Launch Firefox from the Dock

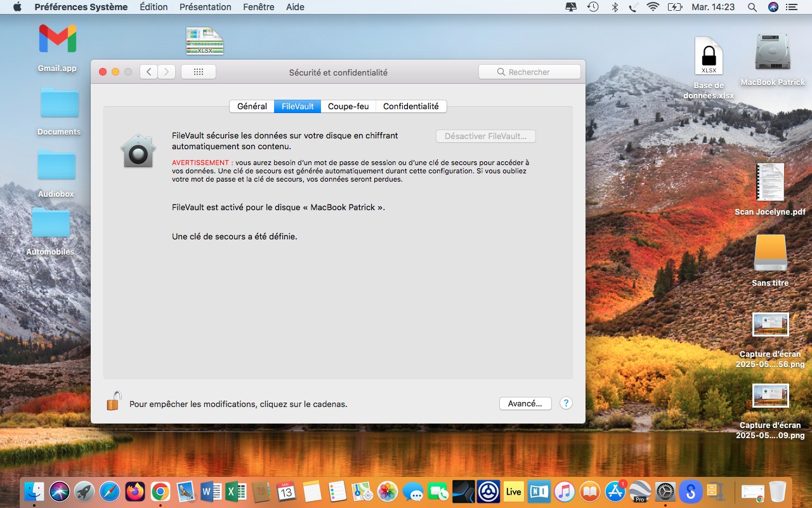tap(135, 491)
